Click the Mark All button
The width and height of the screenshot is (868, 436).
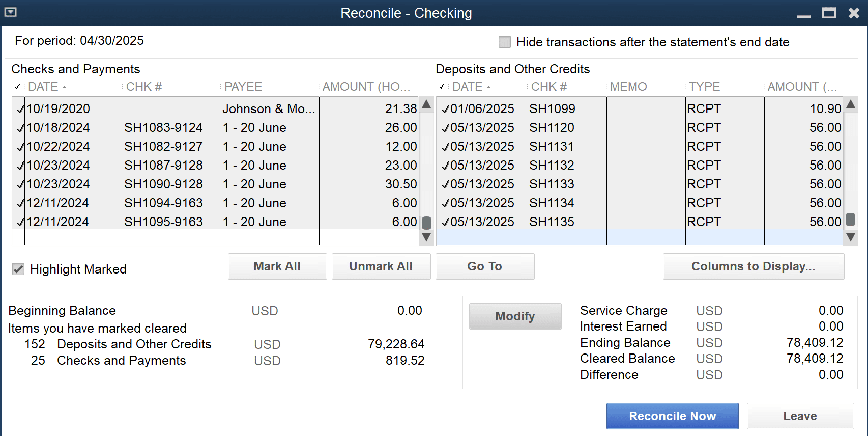pos(277,266)
